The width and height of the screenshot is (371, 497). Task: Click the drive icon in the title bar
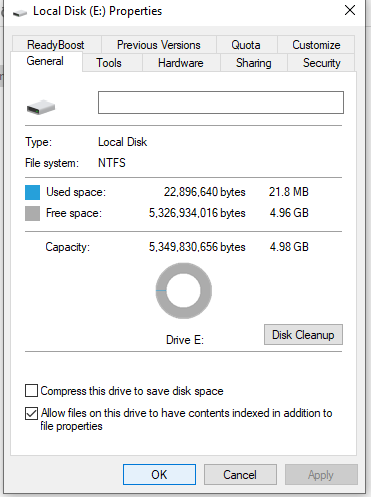point(20,13)
